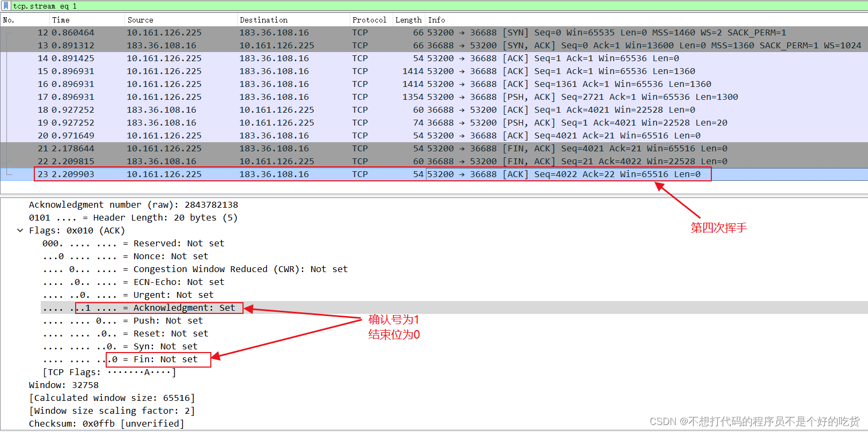Click time value 2.178644

click(73, 149)
